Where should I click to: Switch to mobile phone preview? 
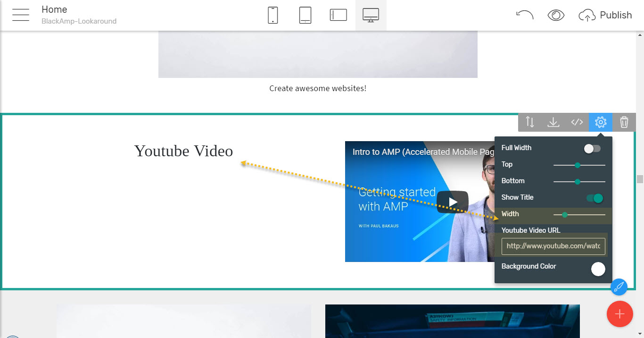pos(272,15)
